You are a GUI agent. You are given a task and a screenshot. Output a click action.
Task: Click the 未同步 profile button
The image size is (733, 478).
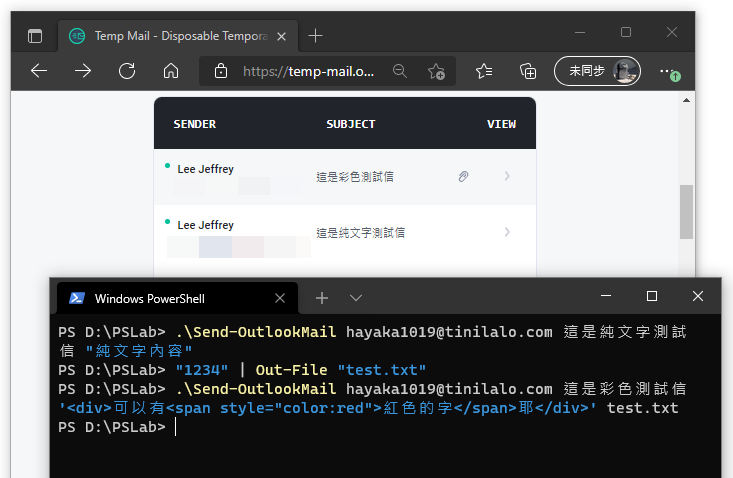click(x=597, y=71)
